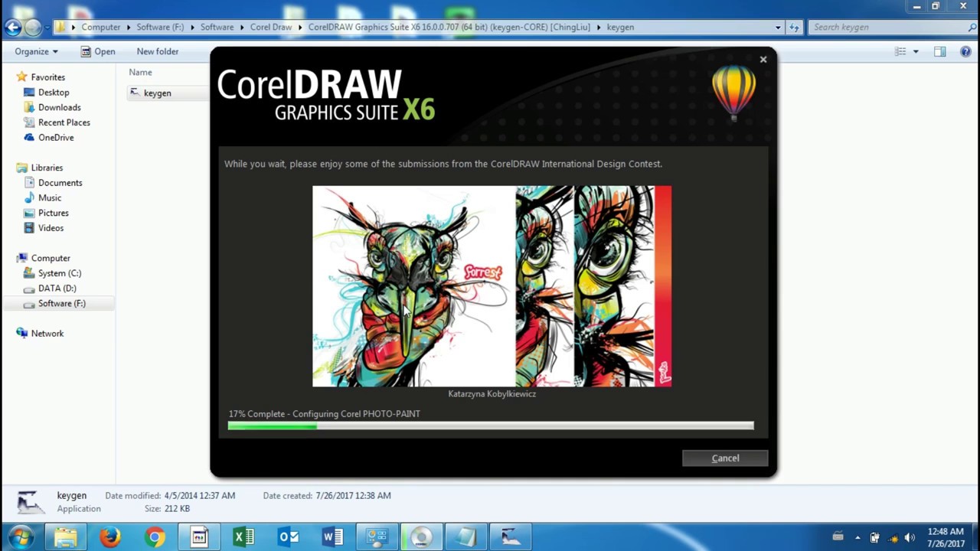Click the keygen icon in the details pane
The height and width of the screenshot is (551, 980).
(29, 502)
